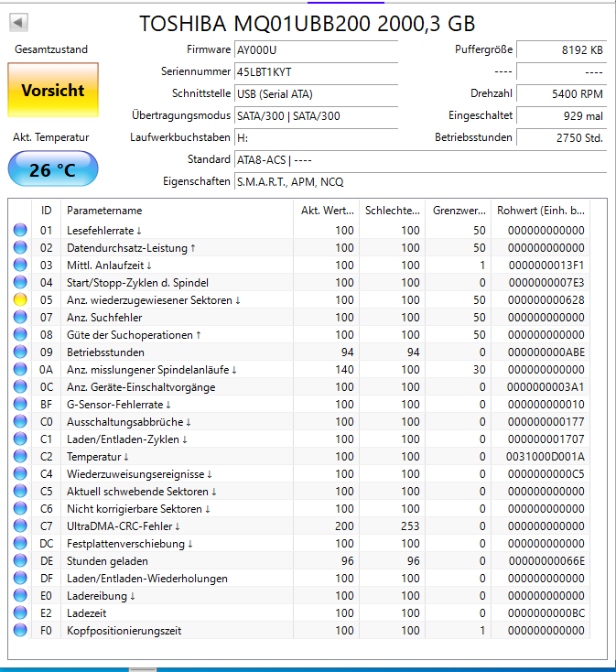Click the previous disk arrow button

(x=18, y=22)
